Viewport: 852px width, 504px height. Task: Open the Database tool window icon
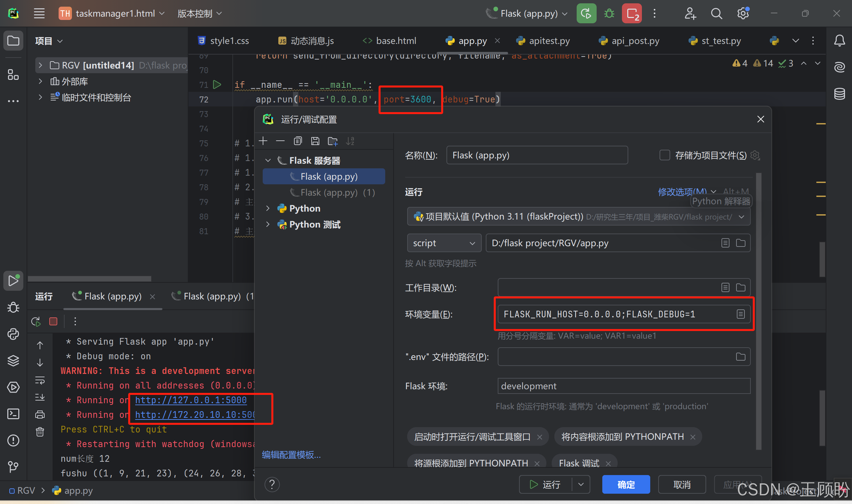839,94
